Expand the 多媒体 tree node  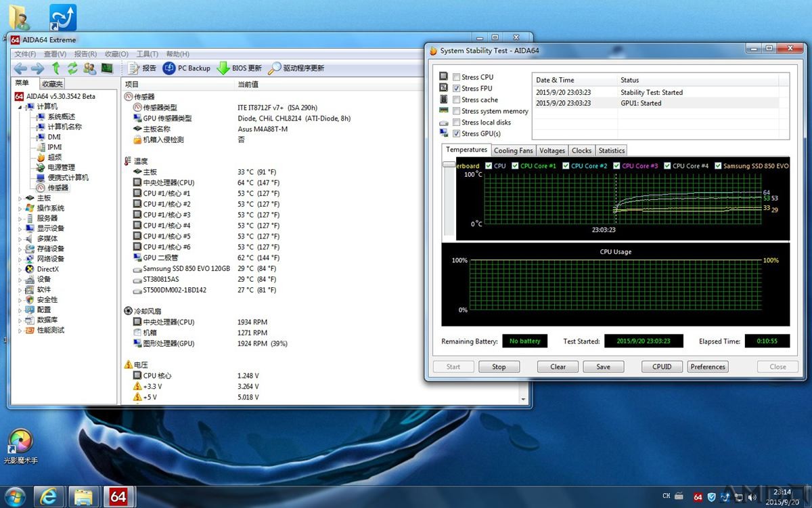(20, 238)
